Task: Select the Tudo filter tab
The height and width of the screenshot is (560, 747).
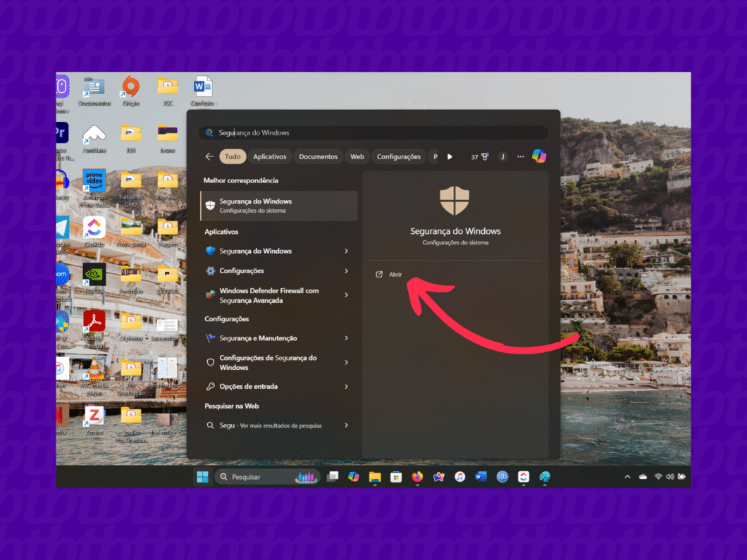Action: (233, 156)
